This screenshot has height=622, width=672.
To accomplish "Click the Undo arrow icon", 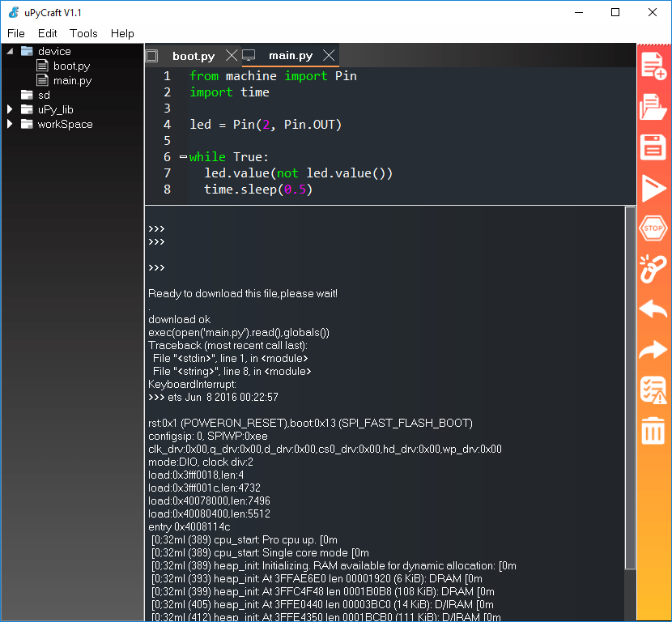I will (653, 309).
